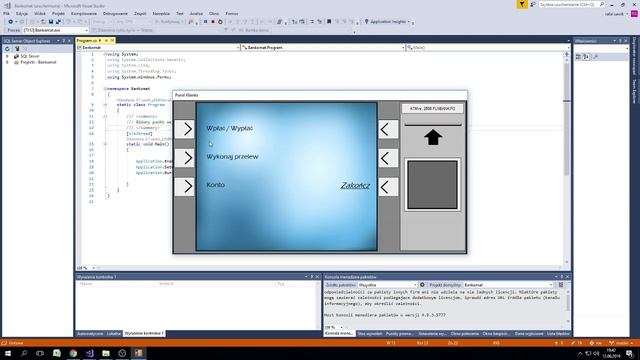The width and height of the screenshot is (640, 360).
Task: Click the Property Pages wrench icon
Action: pos(596,57)
